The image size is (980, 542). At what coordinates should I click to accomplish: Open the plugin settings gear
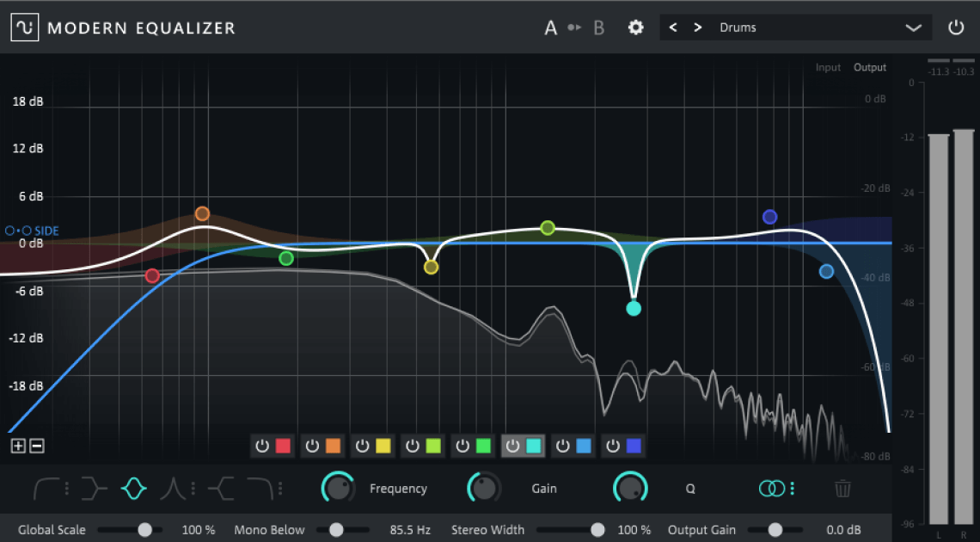tap(635, 28)
